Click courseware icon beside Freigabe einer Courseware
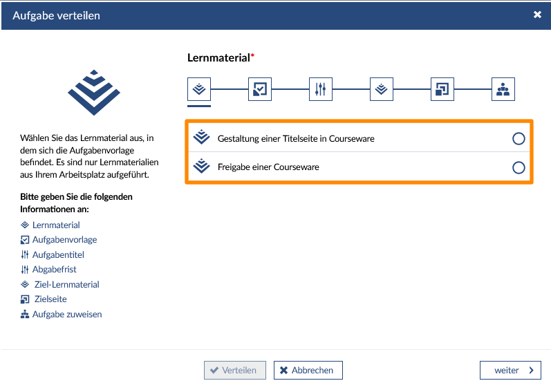The height and width of the screenshot is (392, 551). pos(201,167)
